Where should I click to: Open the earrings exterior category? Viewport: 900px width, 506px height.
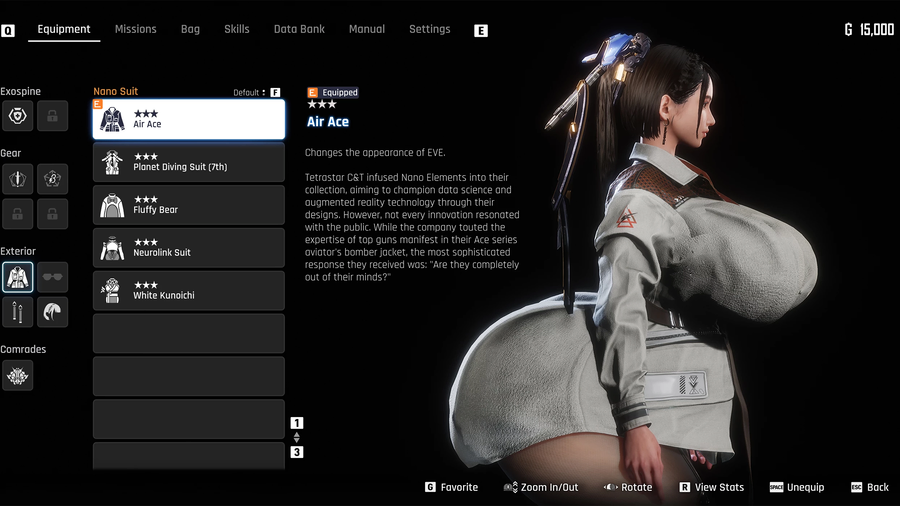point(17,312)
